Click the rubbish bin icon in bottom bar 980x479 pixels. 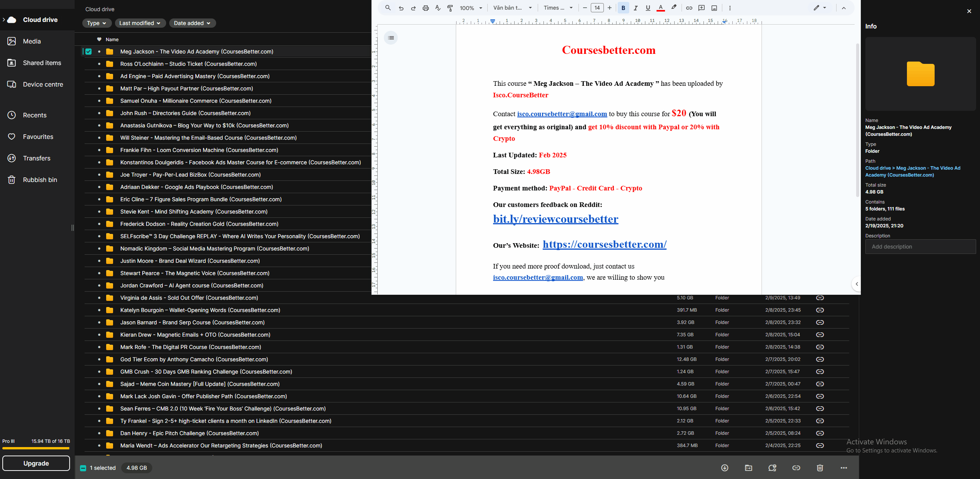pos(820,468)
